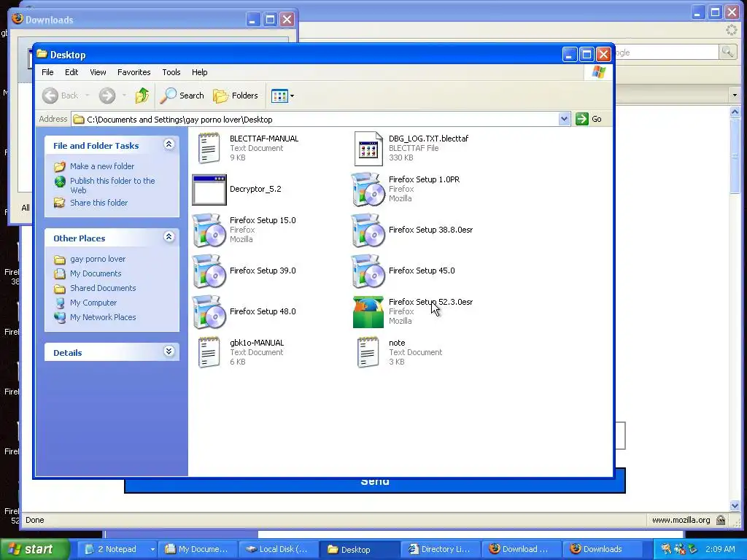Viewport: 747px width, 560px height.
Task: Click the Forward navigation arrow
Action: click(x=107, y=96)
